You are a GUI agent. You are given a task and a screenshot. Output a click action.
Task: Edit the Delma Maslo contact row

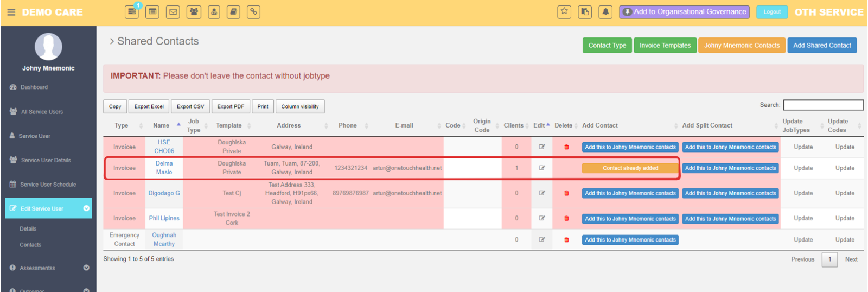point(541,168)
